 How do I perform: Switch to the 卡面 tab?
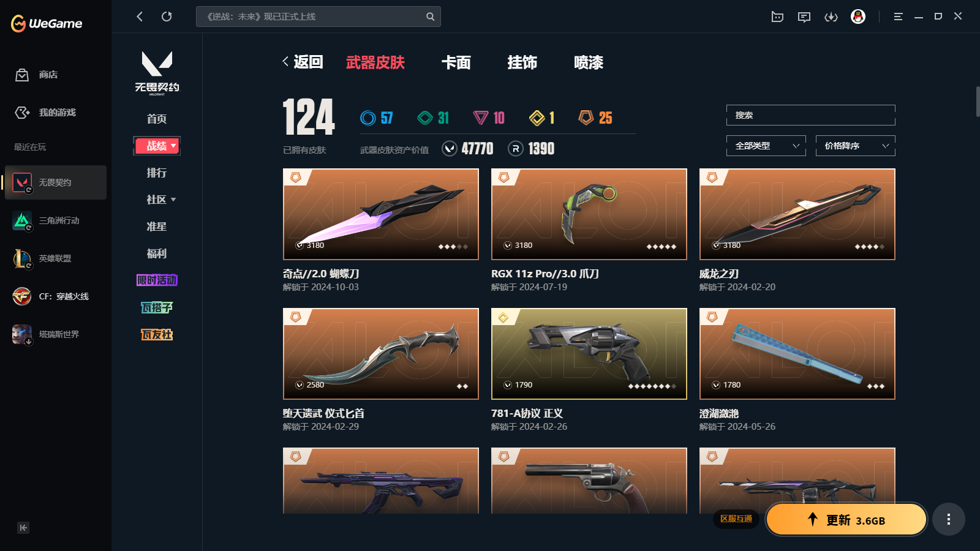[456, 62]
